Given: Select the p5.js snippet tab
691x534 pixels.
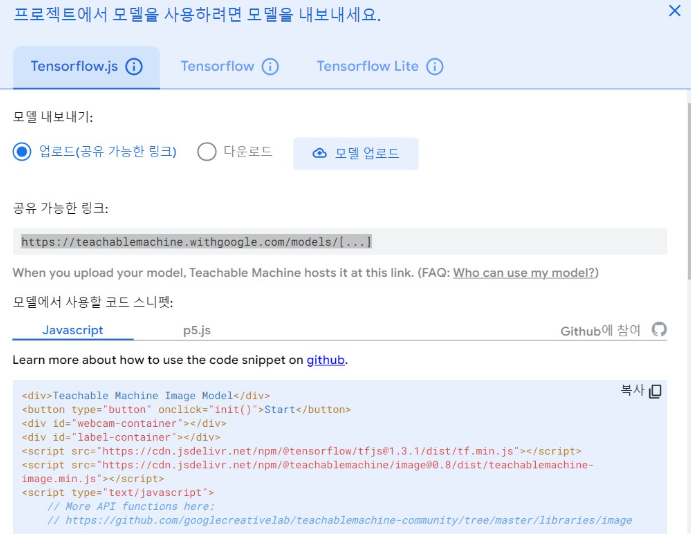Looking at the screenshot, I should [197, 330].
